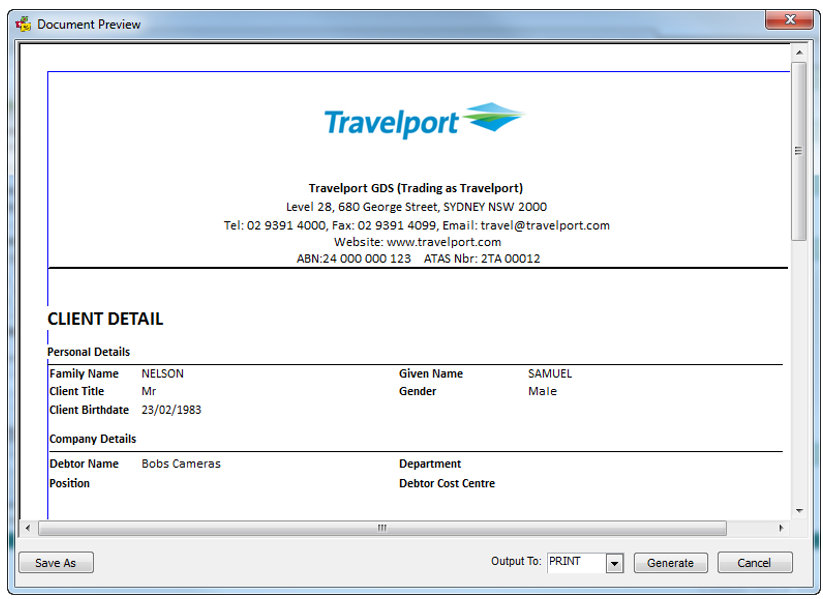Click the Client Title label

click(77, 391)
